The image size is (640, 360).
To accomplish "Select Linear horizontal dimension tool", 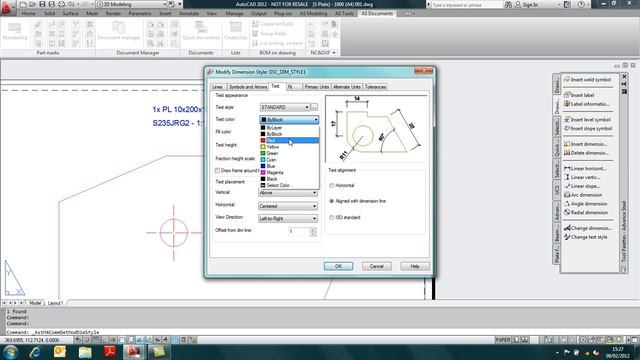I will click(585, 169).
